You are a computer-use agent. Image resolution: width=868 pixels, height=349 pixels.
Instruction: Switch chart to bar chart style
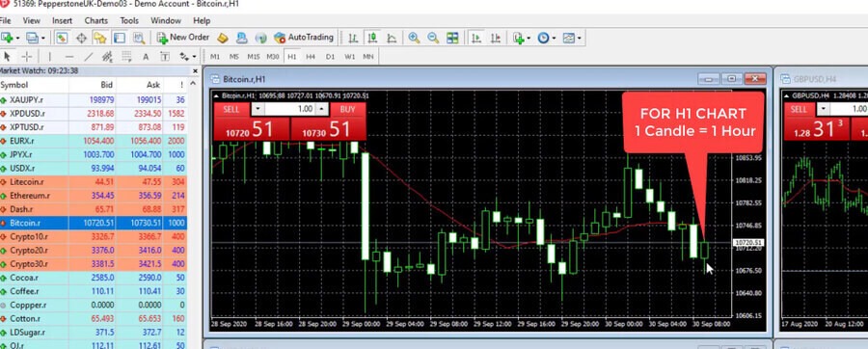(353, 38)
